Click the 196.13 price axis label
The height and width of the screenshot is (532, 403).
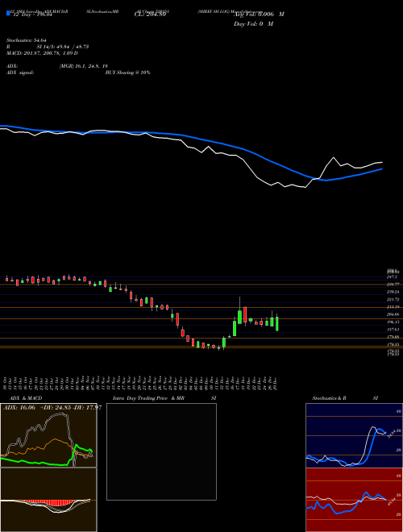[x=393, y=322]
